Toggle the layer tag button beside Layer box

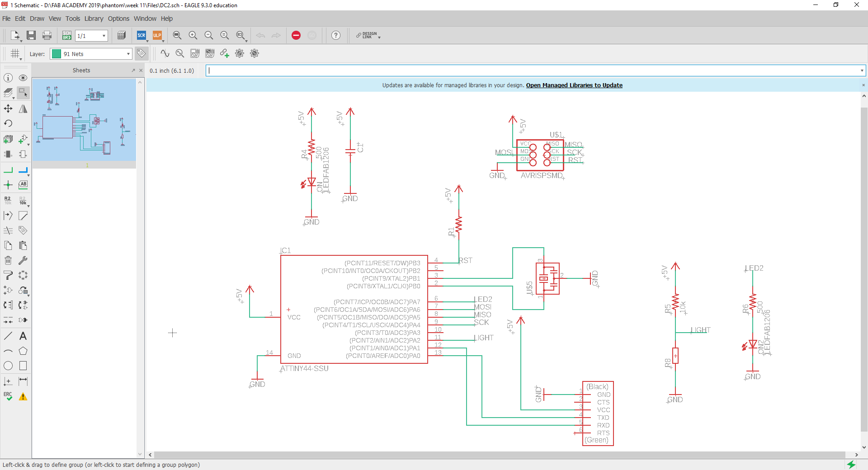coord(142,53)
